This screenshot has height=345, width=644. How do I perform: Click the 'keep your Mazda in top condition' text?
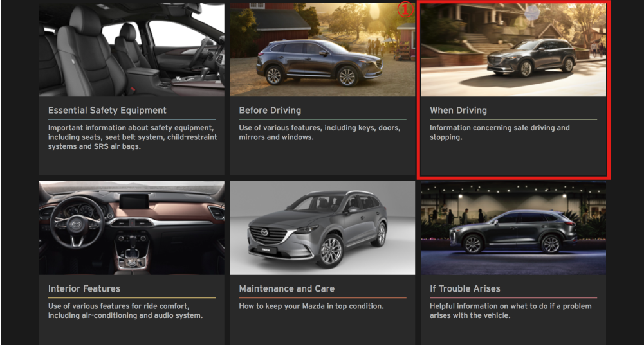311,306
